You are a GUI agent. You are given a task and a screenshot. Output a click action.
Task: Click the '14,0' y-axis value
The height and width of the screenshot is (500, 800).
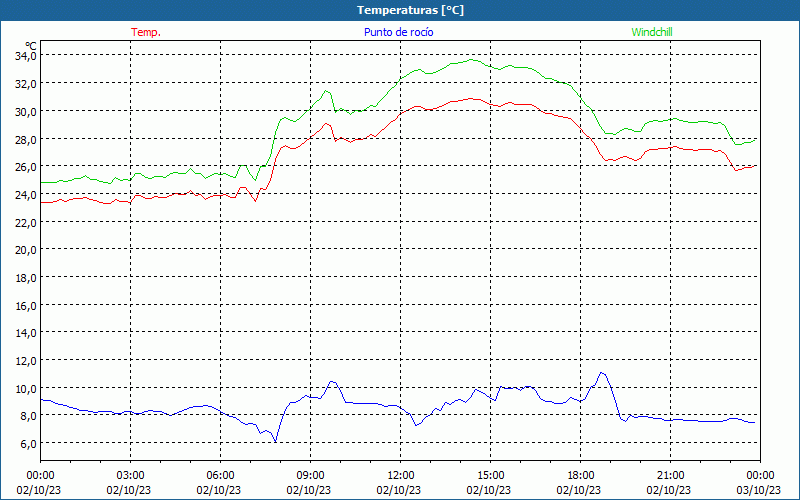26,333
